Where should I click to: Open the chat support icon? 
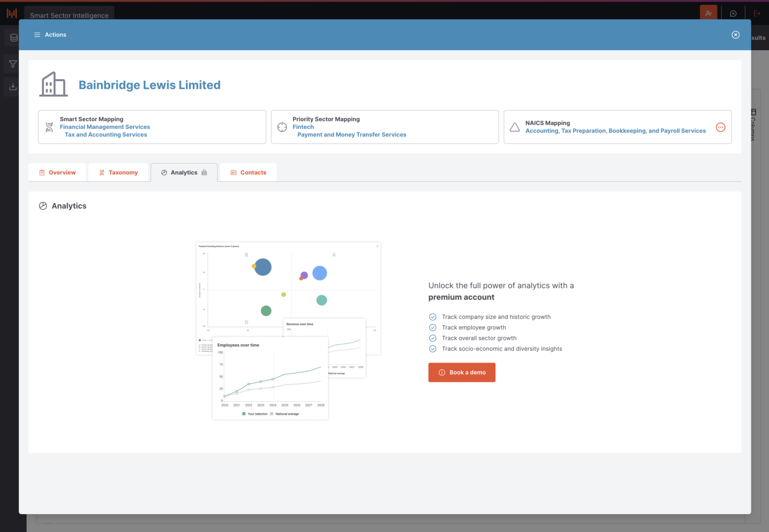pyautogui.click(x=733, y=13)
